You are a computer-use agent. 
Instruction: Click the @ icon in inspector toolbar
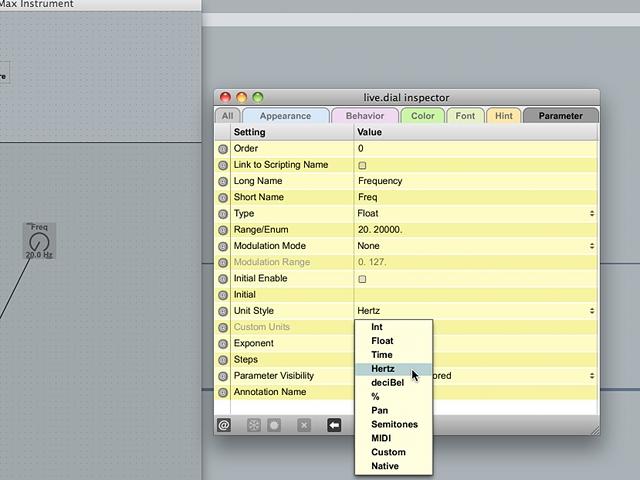click(x=224, y=425)
